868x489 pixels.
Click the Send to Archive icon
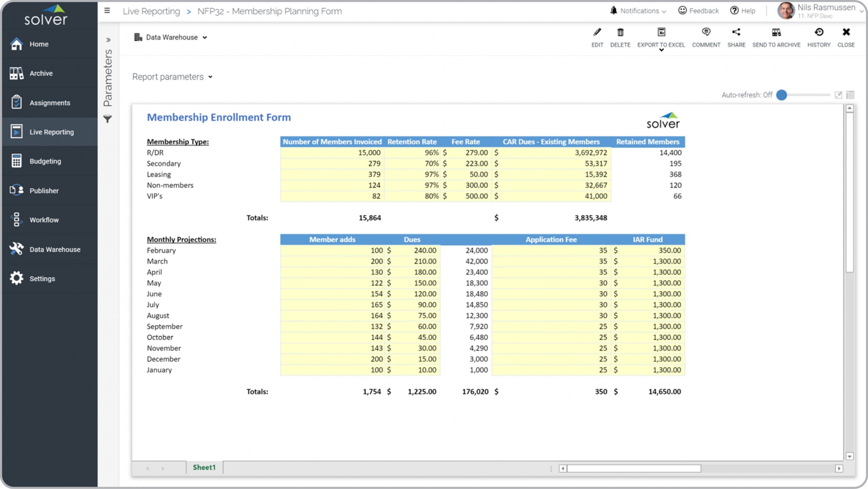pos(776,33)
